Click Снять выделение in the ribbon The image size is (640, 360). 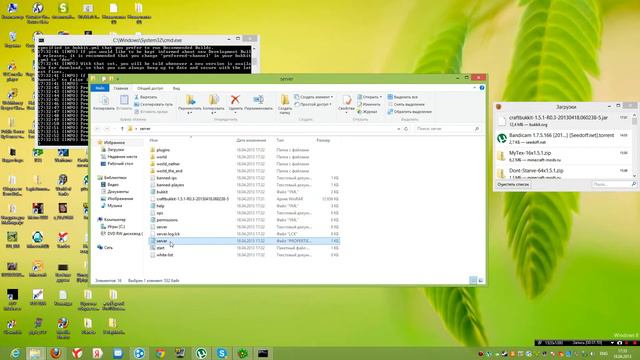pyautogui.click(x=406, y=104)
